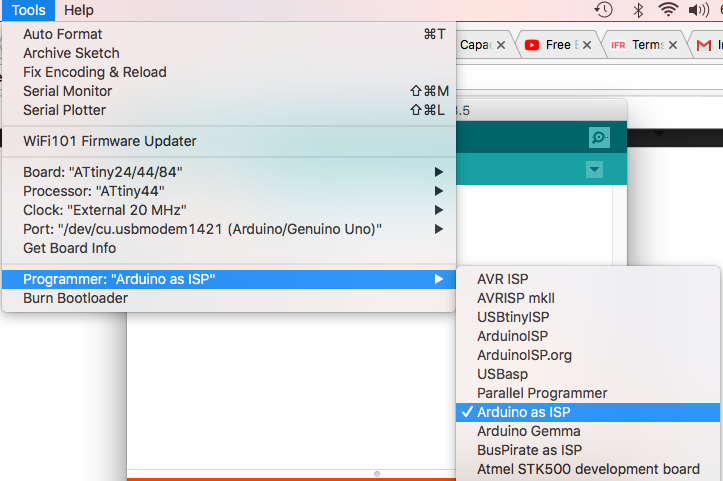Expand the Processor ATtiny44 submenu
The width and height of the screenshot is (723, 481).
(x=229, y=191)
